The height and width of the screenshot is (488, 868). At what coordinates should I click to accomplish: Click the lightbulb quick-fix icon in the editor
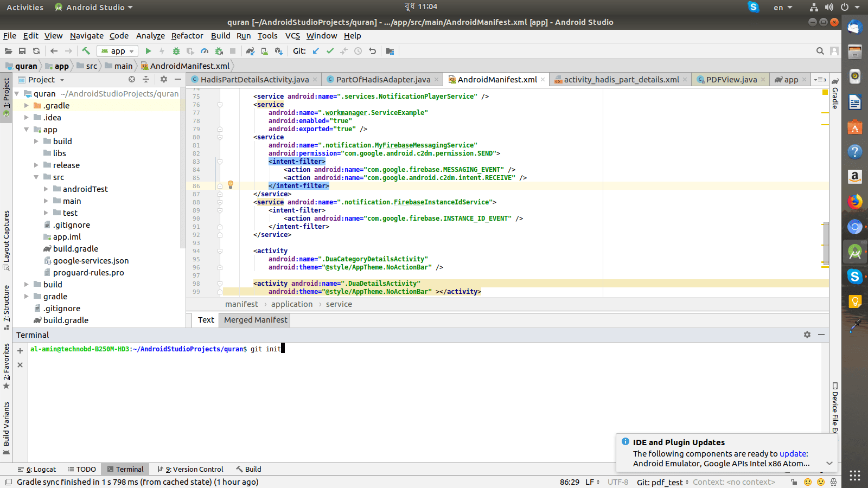pos(231,185)
